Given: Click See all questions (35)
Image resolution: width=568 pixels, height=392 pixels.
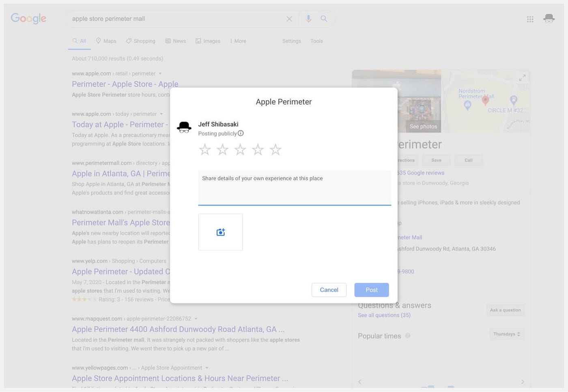Looking at the screenshot, I should pyautogui.click(x=384, y=315).
